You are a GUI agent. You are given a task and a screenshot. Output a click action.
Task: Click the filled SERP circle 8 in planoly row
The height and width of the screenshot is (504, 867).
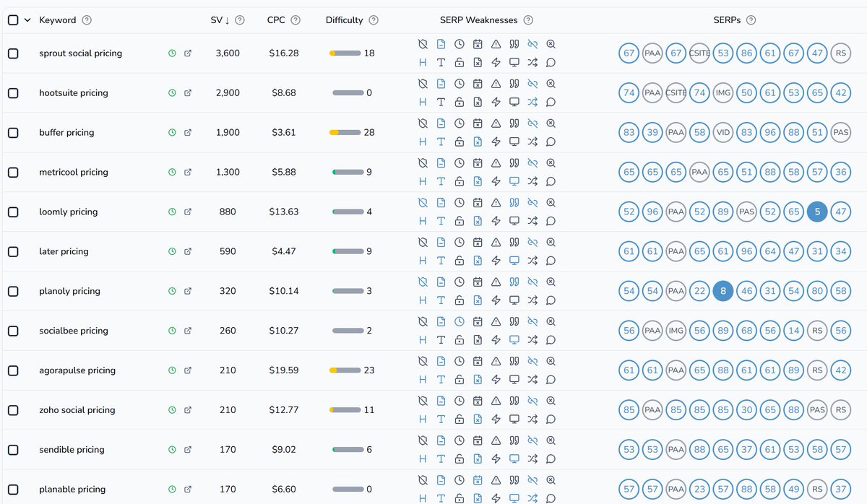click(723, 292)
